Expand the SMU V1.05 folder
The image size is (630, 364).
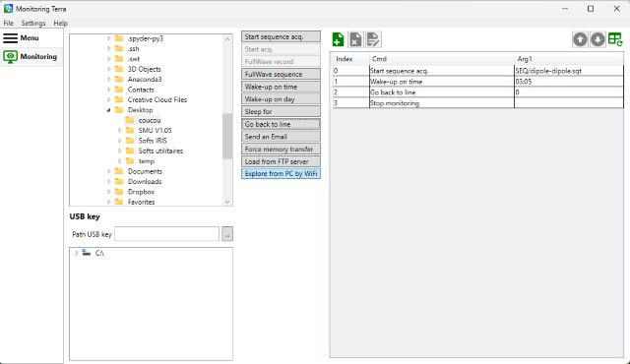(x=120, y=131)
